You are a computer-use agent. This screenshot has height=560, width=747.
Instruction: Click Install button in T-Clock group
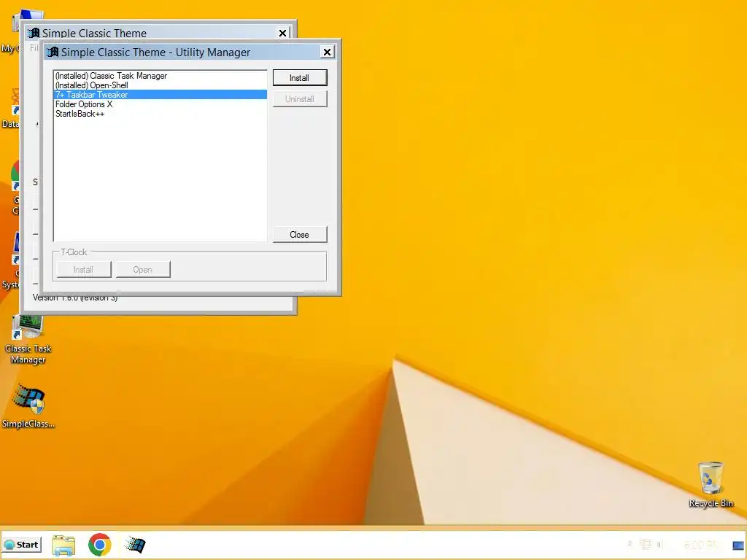click(84, 270)
